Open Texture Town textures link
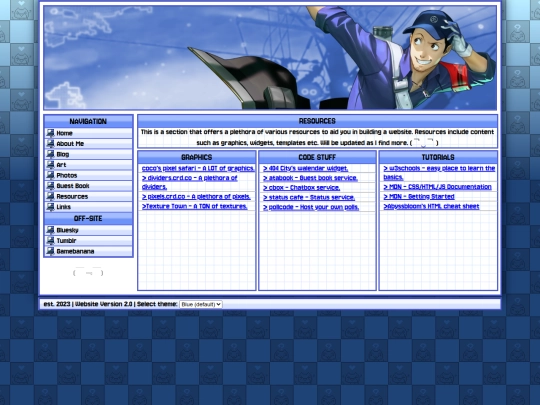The width and height of the screenshot is (540, 405). pyautogui.click(x=195, y=206)
